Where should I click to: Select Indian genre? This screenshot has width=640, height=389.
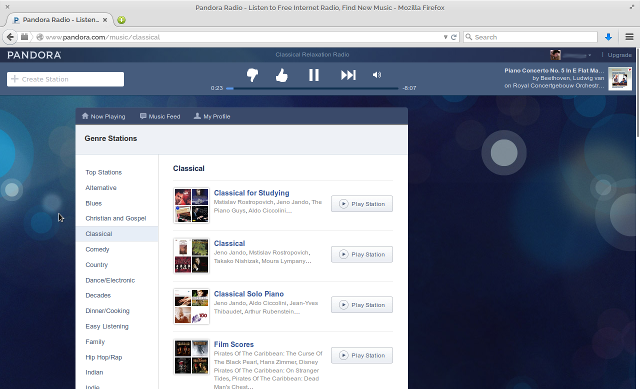click(94, 372)
